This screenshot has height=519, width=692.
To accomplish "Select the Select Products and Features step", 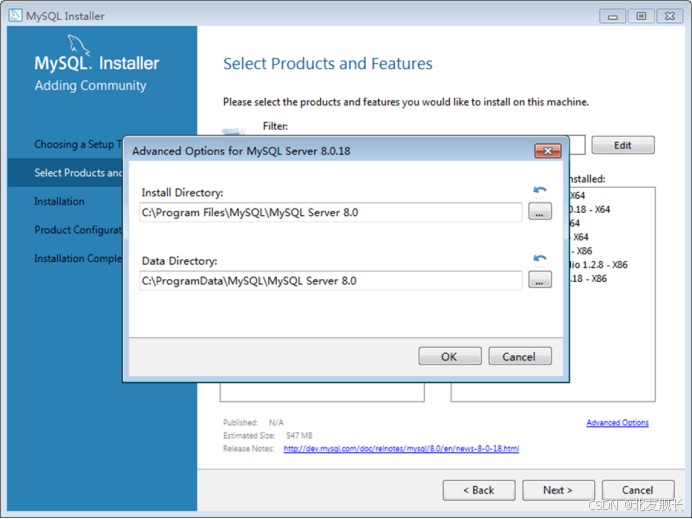I will (x=65, y=173).
